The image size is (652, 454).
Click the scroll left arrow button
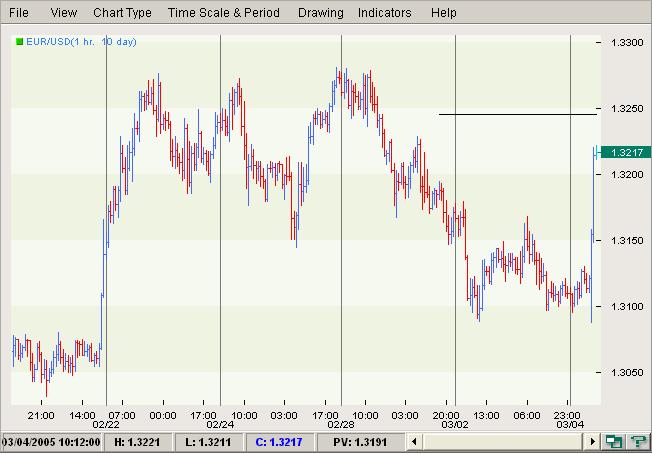pyautogui.click(x=414, y=441)
